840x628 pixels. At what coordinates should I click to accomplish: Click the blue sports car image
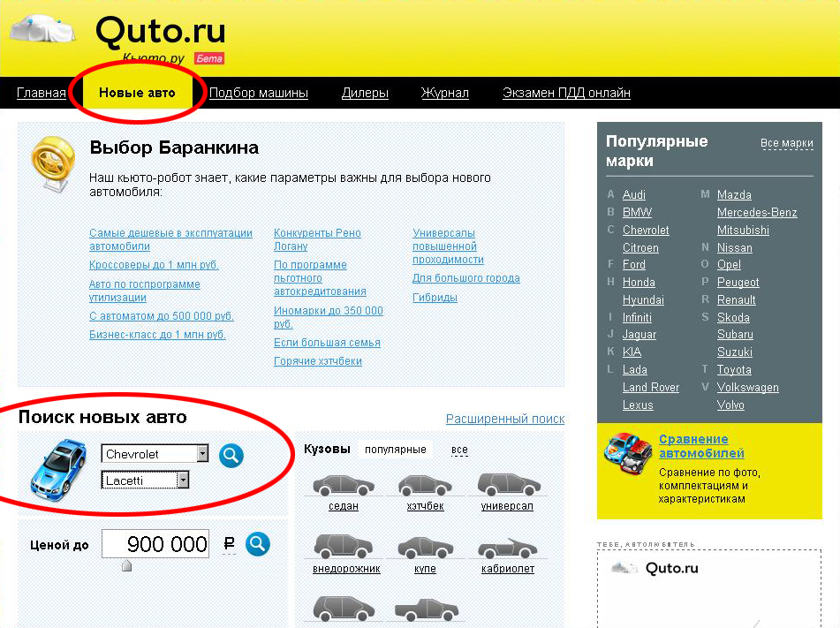tap(59, 470)
